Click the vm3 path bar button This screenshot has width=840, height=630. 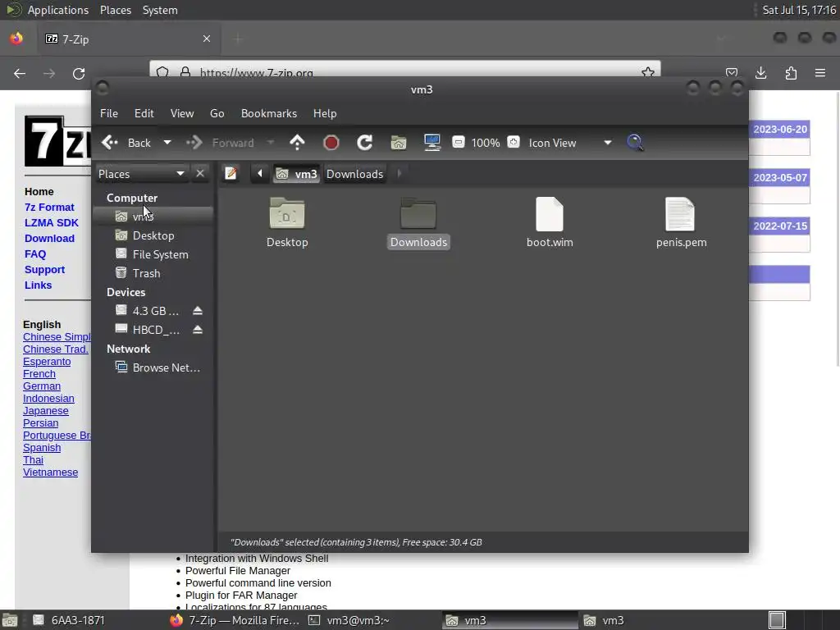click(x=297, y=174)
